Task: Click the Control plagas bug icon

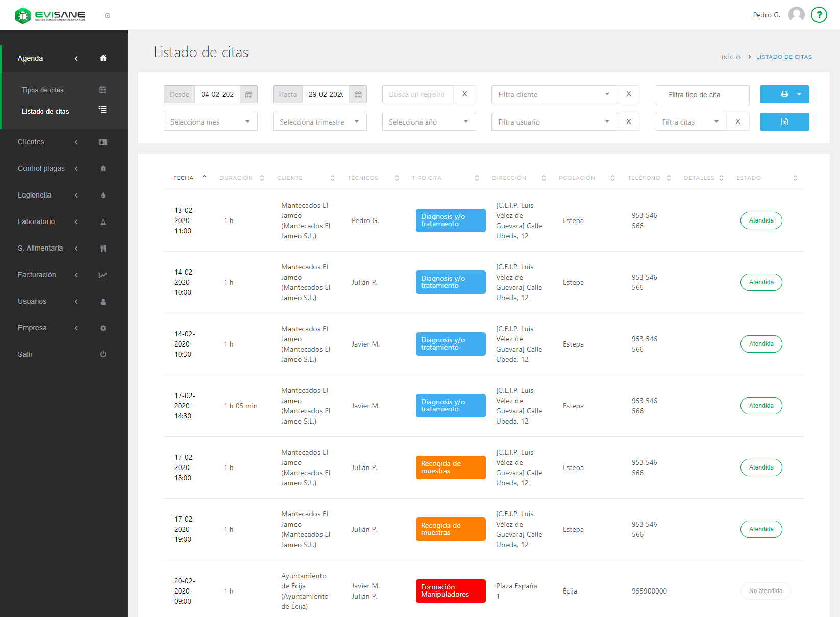Action: tap(103, 169)
